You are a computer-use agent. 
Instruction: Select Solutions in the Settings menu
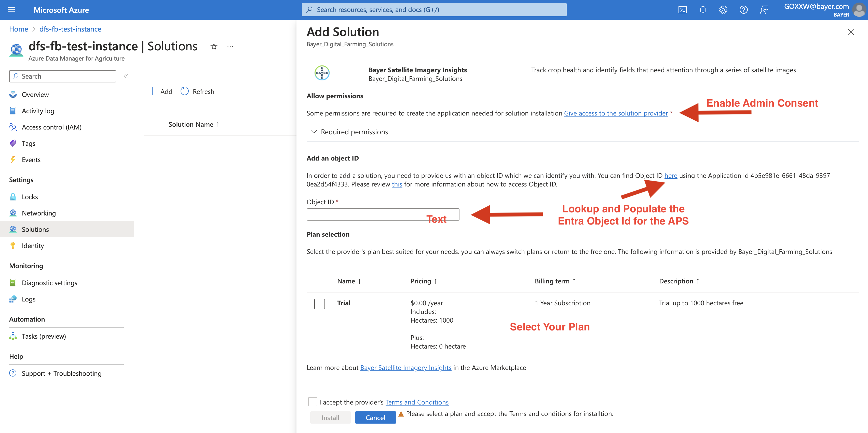tap(67, 229)
